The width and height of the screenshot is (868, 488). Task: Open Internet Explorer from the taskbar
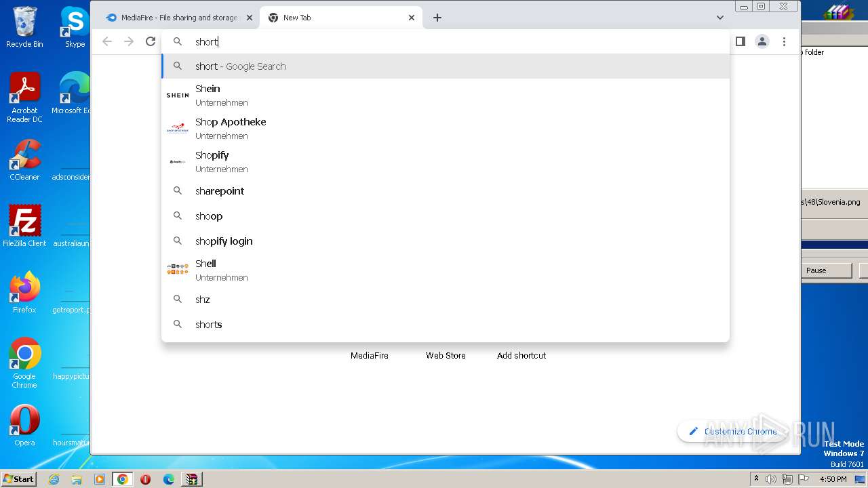pos(54,479)
